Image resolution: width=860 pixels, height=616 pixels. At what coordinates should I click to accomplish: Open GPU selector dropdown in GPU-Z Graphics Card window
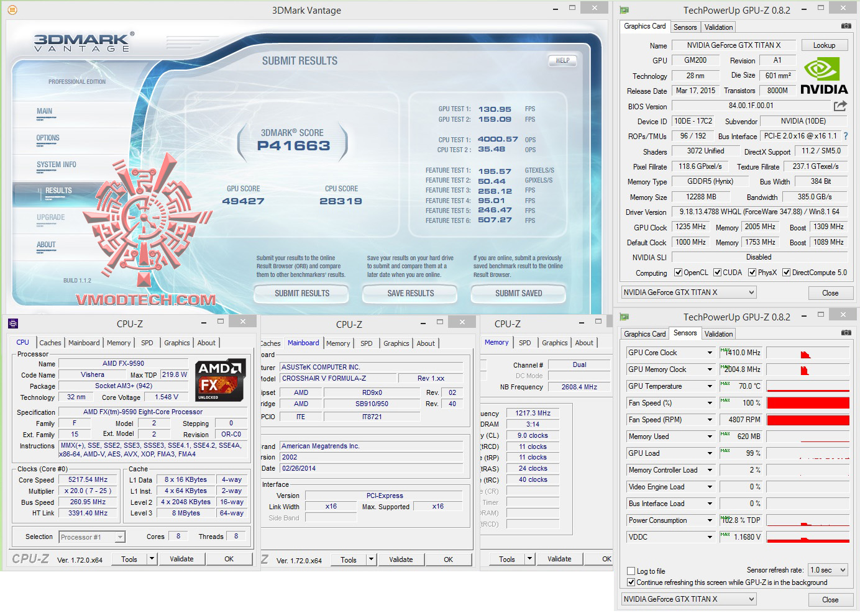pyautogui.click(x=688, y=292)
